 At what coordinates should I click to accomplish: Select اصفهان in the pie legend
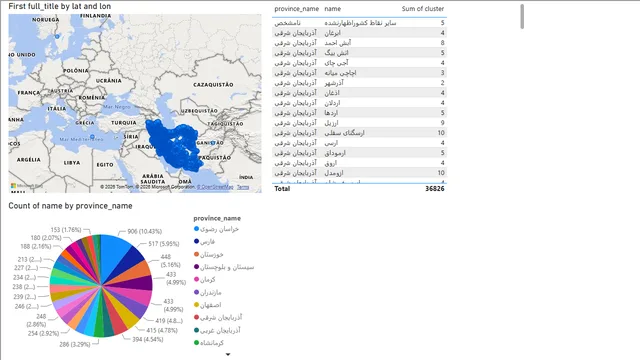[207, 305]
